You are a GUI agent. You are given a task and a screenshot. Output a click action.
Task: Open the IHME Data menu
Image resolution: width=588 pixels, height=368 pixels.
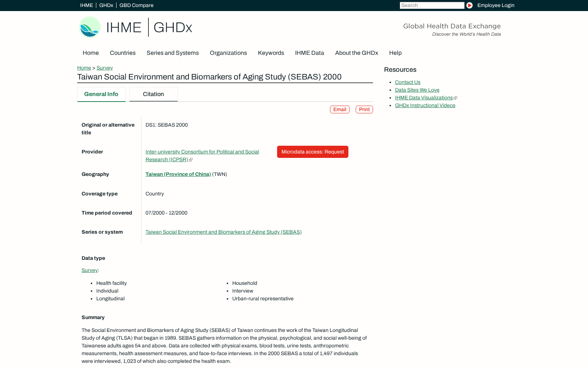(x=309, y=53)
